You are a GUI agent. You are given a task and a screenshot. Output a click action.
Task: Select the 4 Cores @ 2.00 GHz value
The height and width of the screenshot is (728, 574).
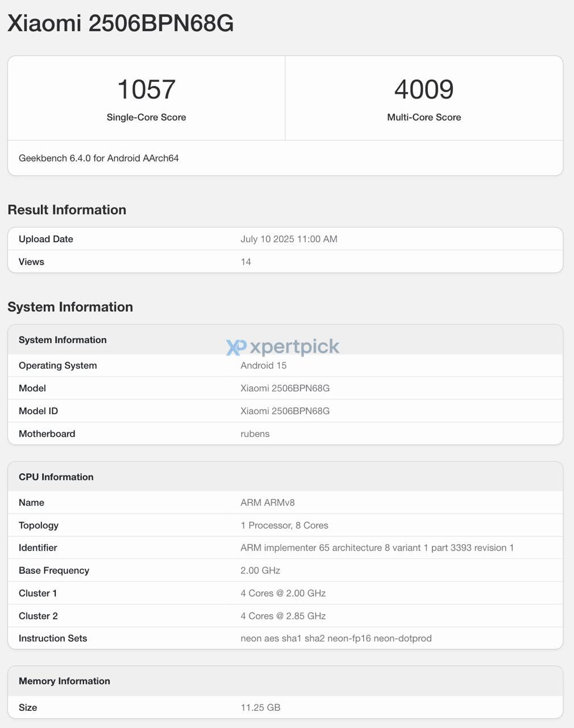coord(283,593)
